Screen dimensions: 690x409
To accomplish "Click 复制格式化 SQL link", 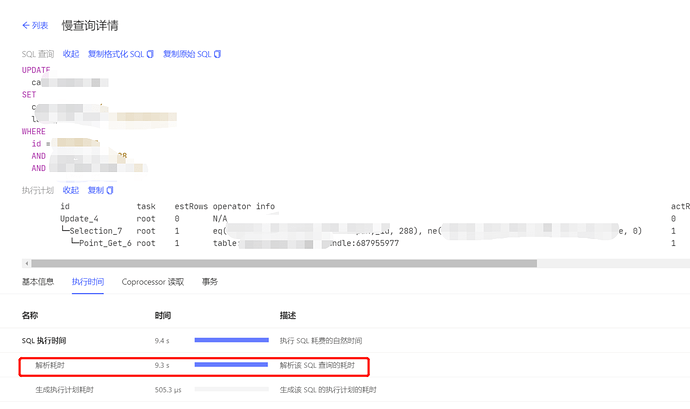I will point(116,54).
